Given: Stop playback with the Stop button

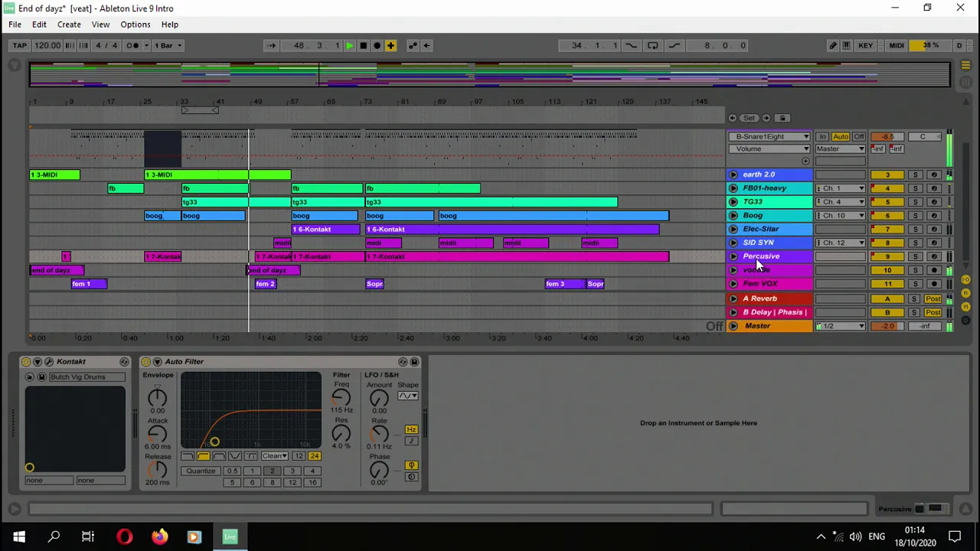Looking at the screenshot, I should 363,45.
